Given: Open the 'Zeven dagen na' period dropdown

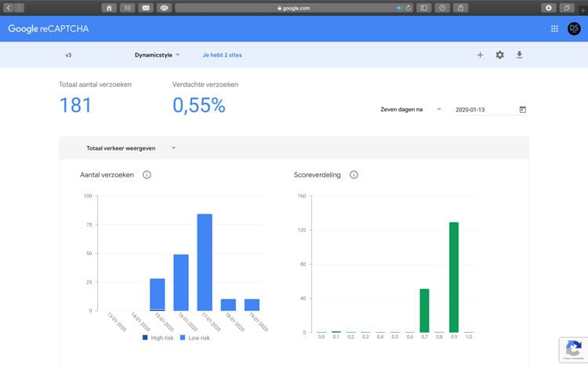Looking at the screenshot, I should 411,110.
